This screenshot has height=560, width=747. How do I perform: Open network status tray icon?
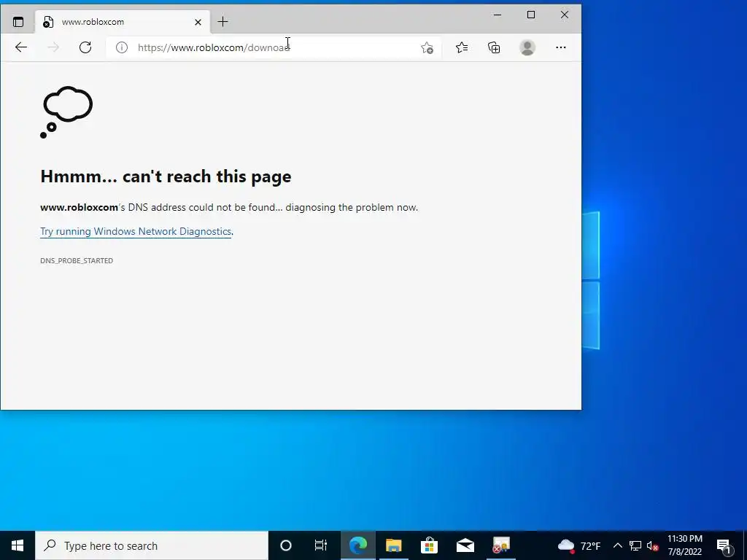pos(635,545)
